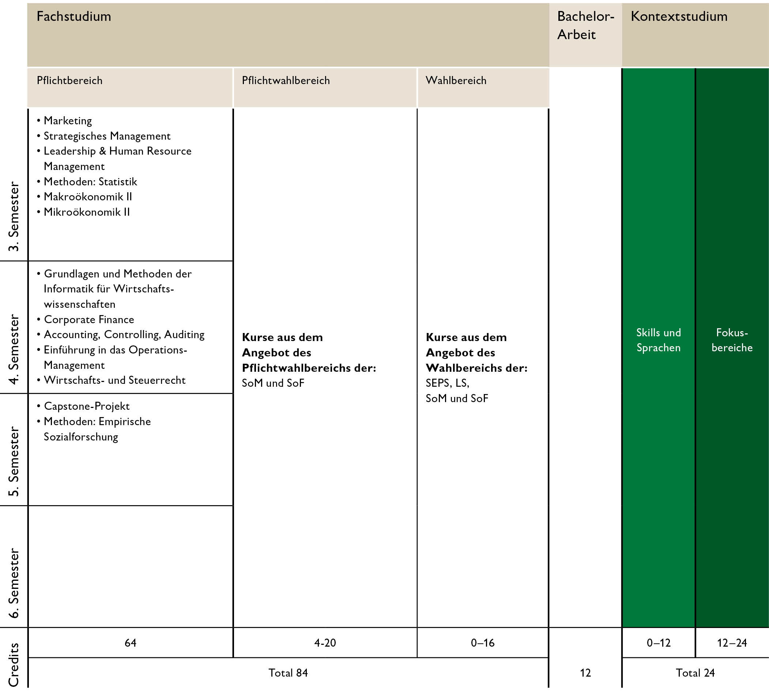Click Mikroökonomik II entry
The image size is (769, 700).
click(x=83, y=212)
